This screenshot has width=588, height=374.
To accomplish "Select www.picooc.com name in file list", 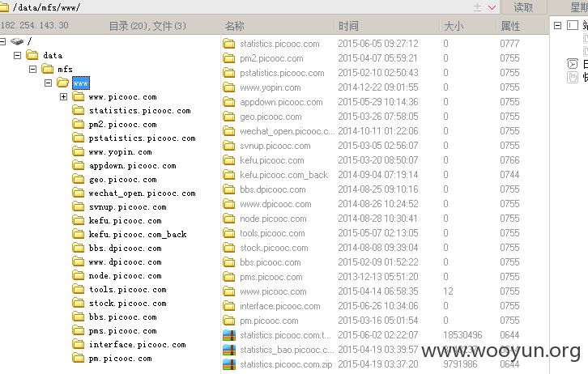I will click(273, 291).
